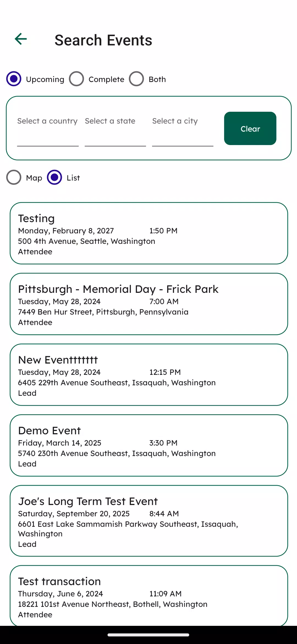
Task: Open the Select a country dropdown
Action: (48, 129)
